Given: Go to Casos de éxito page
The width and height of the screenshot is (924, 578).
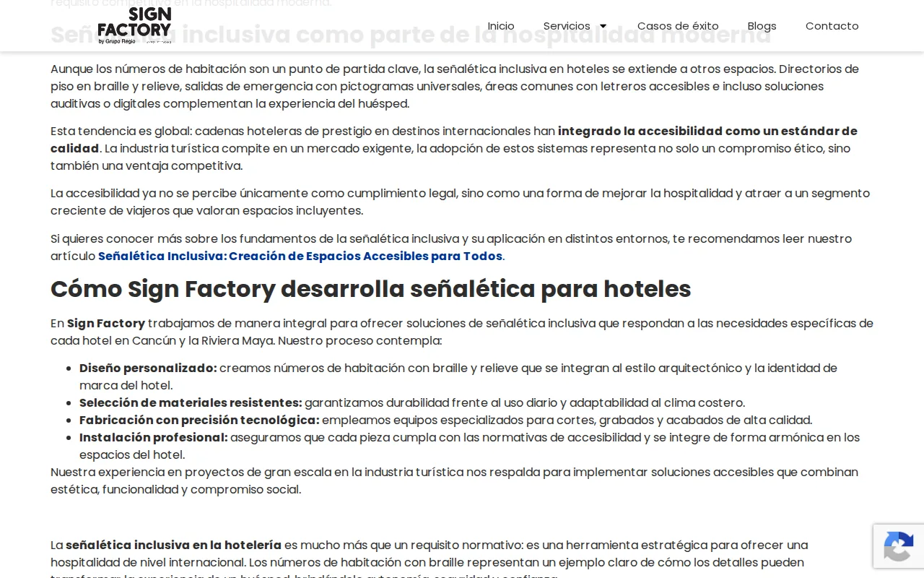Looking at the screenshot, I should tap(678, 26).
